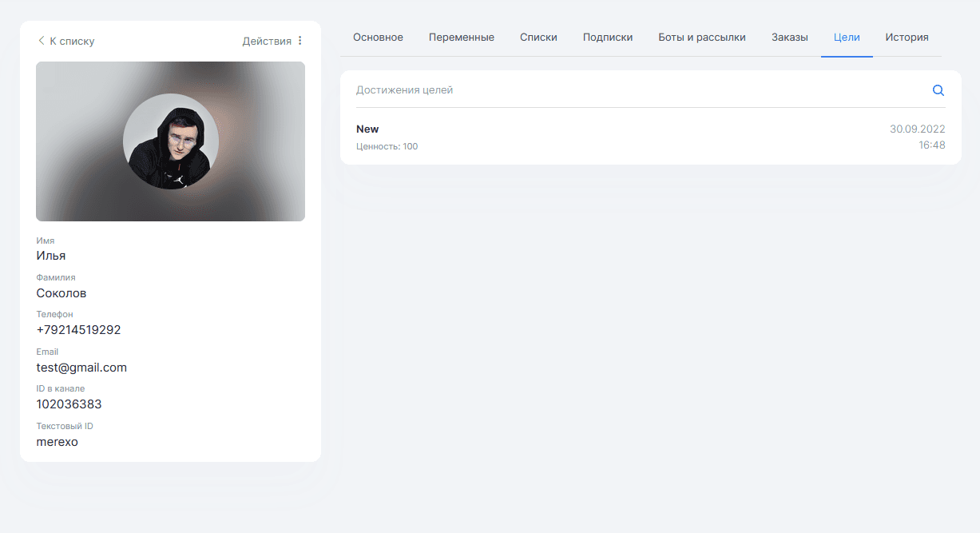
Task: Open the New goal entry
Action: pyautogui.click(x=367, y=129)
